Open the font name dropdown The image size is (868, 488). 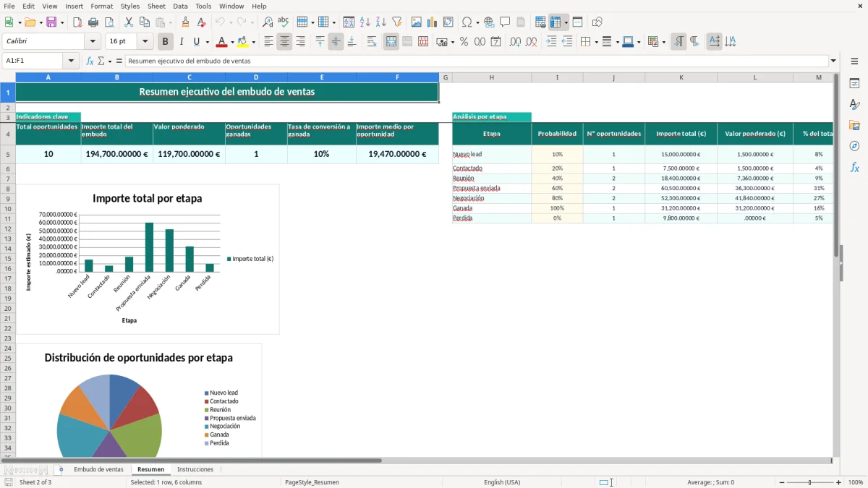[x=93, y=42]
